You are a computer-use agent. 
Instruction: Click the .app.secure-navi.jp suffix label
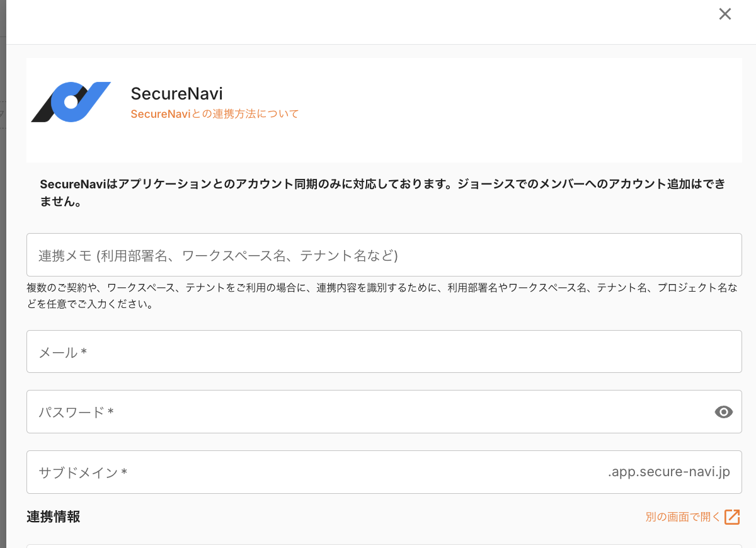click(670, 471)
